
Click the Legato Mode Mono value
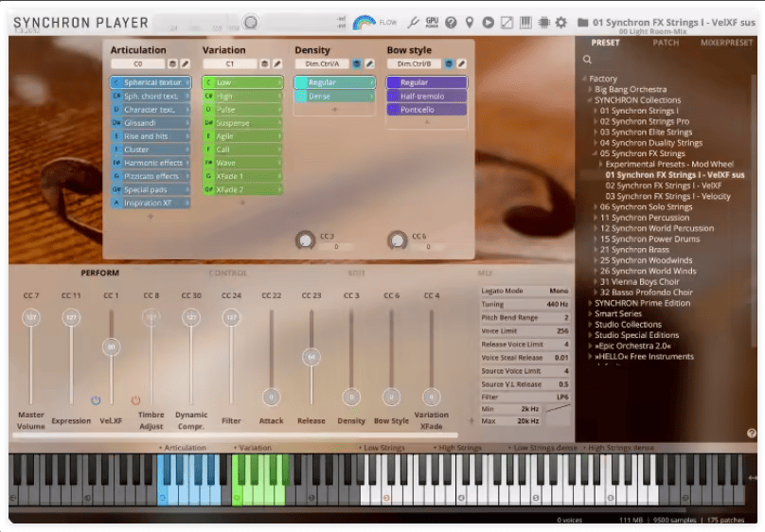(x=559, y=291)
